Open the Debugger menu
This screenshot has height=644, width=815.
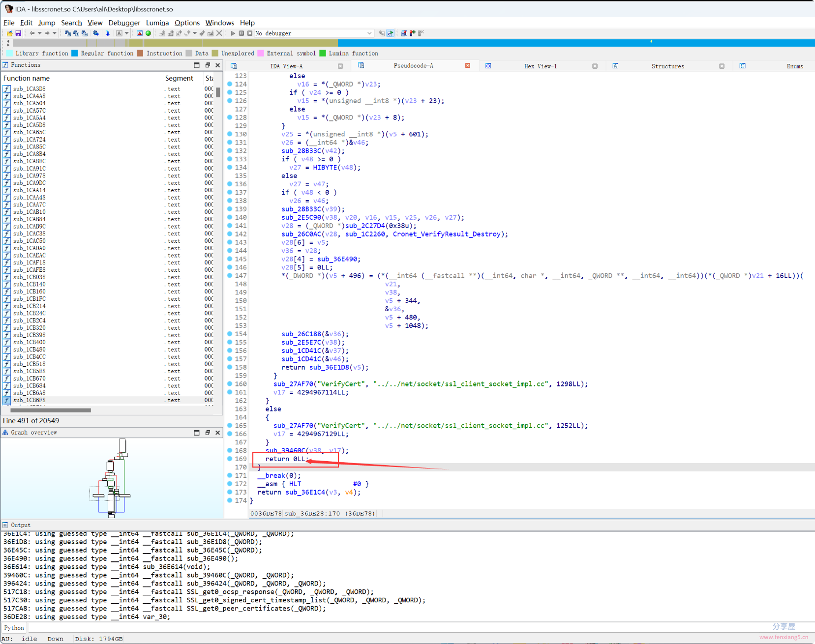pos(124,23)
